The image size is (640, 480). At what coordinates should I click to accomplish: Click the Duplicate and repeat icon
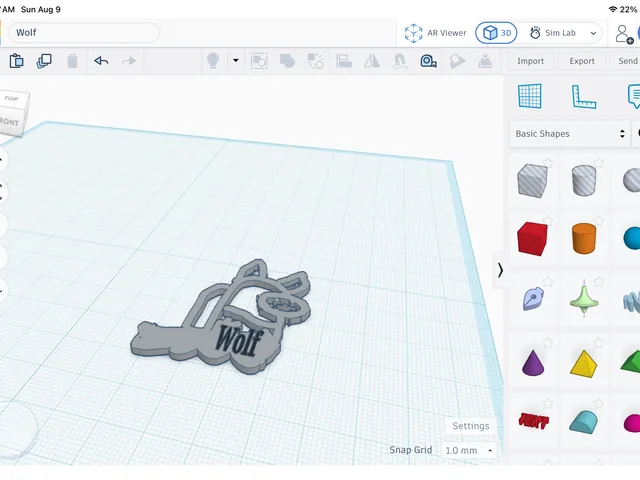click(44, 61)
